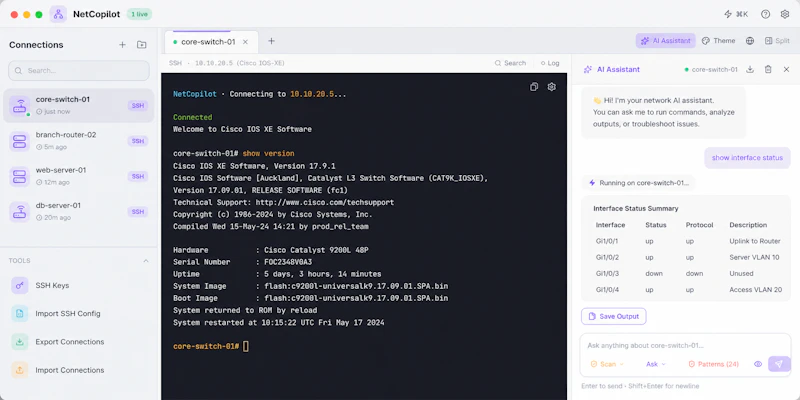Open the help question mark icon

[765, 14]
